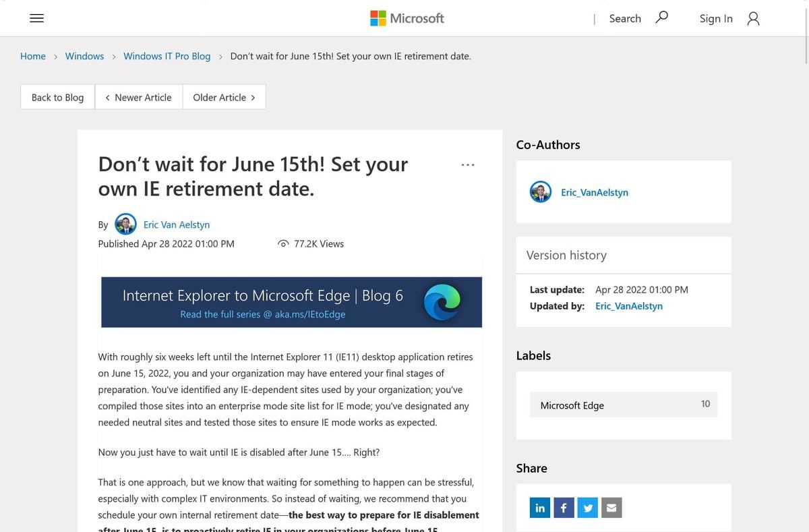809x532 pixels.
Task: Click Eric_VanAelstyn co-author avatar
Action: click(541, 192)
